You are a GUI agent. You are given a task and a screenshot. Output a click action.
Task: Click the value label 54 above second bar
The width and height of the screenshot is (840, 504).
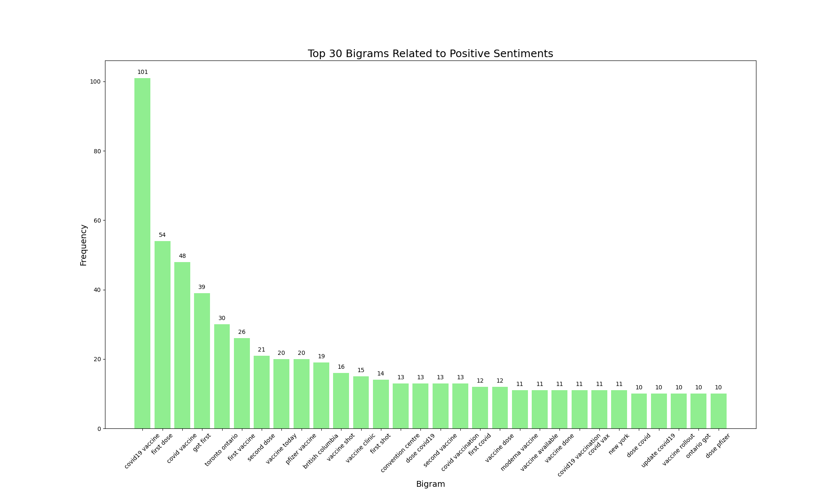[162, 235]
